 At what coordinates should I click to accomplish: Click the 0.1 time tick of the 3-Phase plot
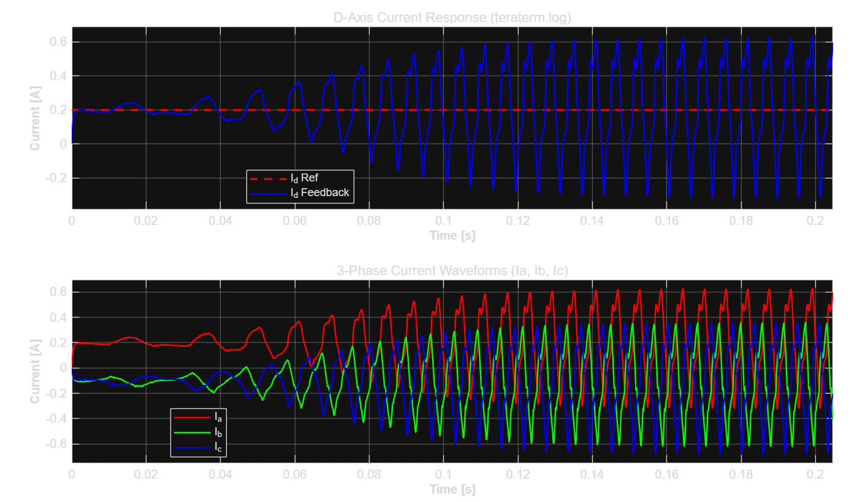coord(444,474)
